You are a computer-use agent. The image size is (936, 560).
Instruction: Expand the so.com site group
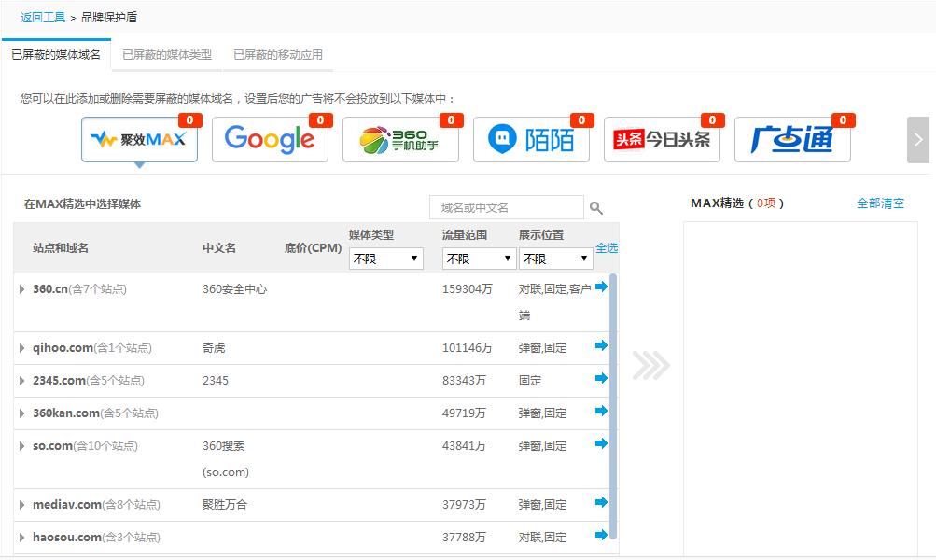coord(22,446)
